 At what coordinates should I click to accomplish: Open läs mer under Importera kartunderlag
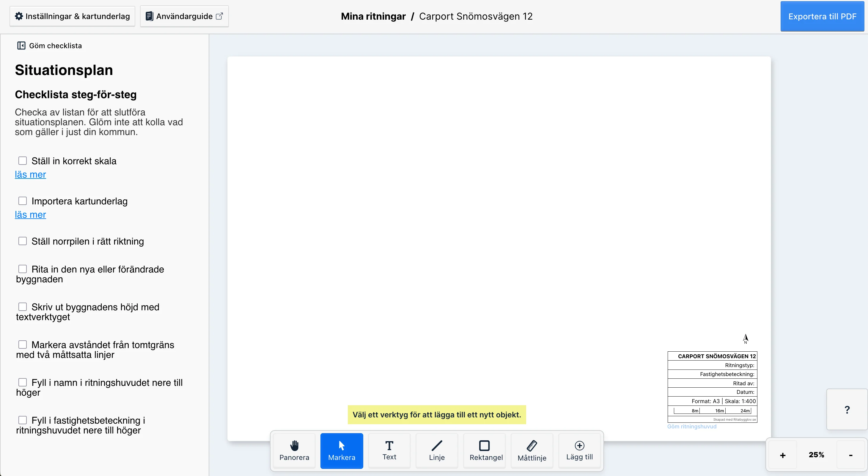click(x=30, y=214)
